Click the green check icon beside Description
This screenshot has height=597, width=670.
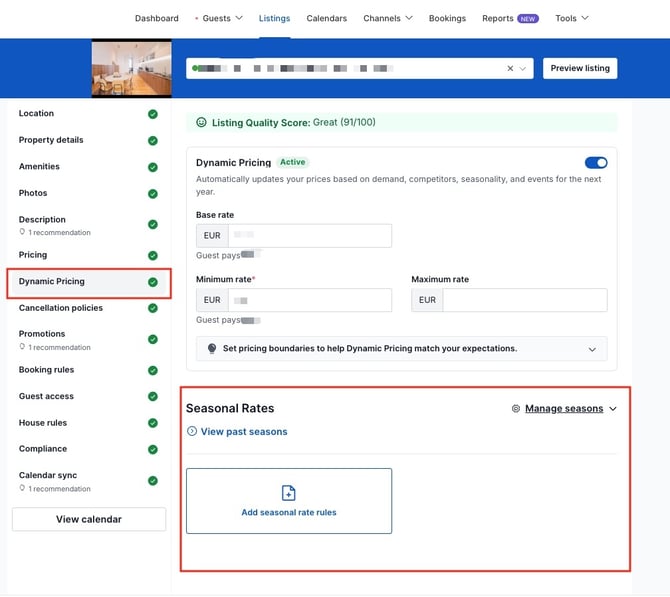click(x=153, y=224)
